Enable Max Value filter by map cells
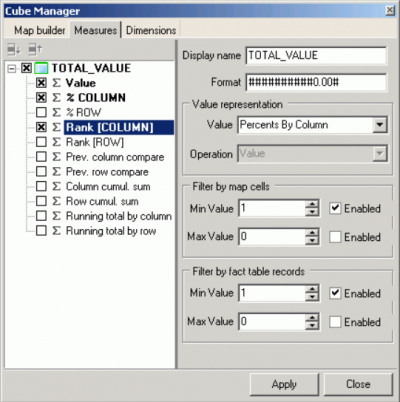 tap(335, 237)
